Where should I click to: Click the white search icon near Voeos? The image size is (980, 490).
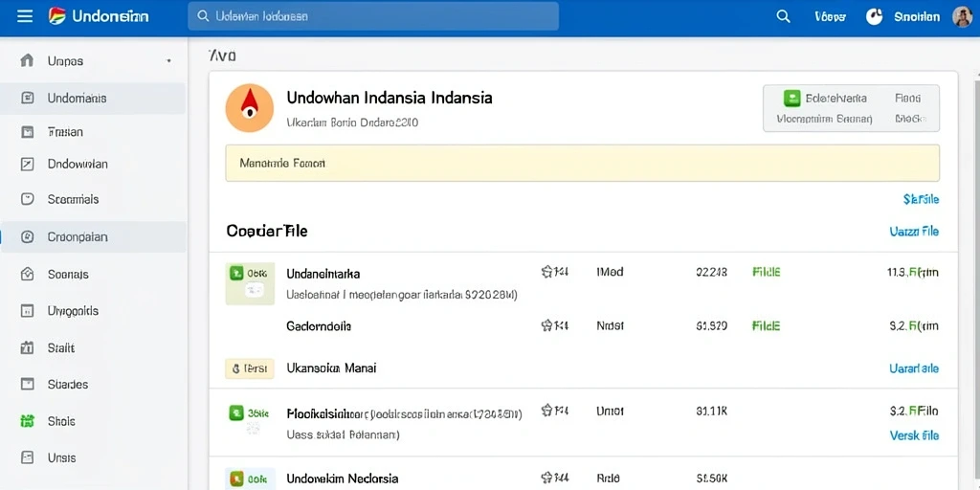tap(783, 17)
